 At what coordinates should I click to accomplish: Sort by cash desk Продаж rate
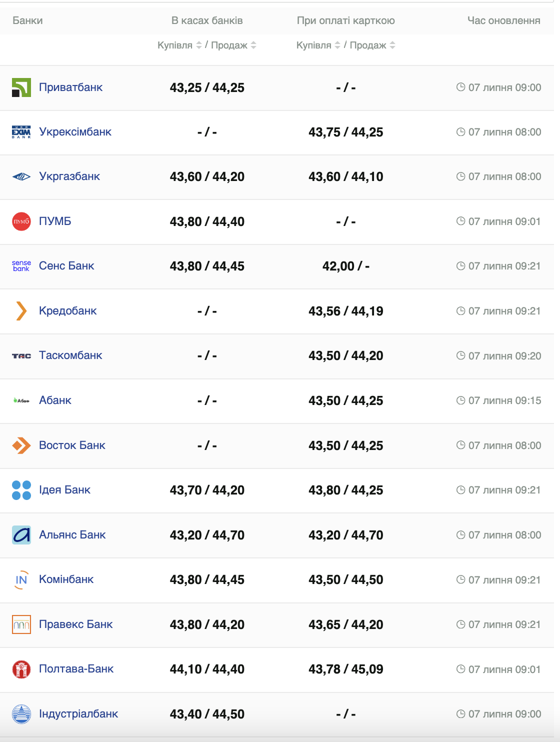click(x=253, y=45)
